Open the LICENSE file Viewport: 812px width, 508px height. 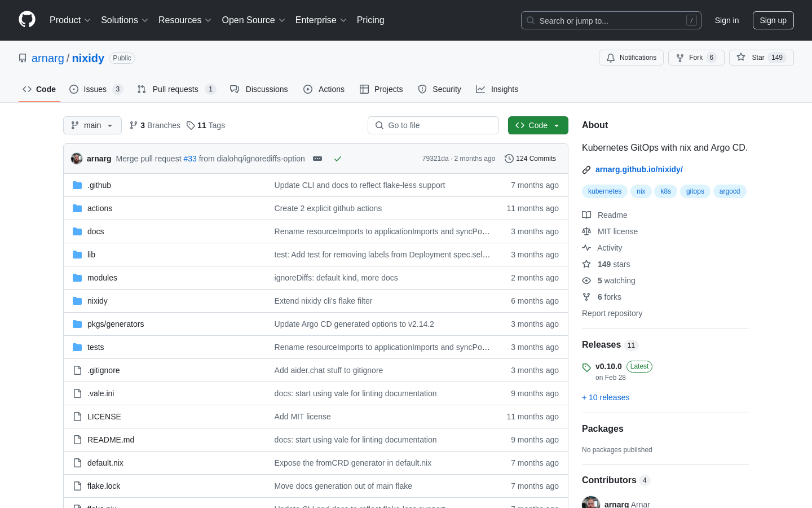(104, 417)
